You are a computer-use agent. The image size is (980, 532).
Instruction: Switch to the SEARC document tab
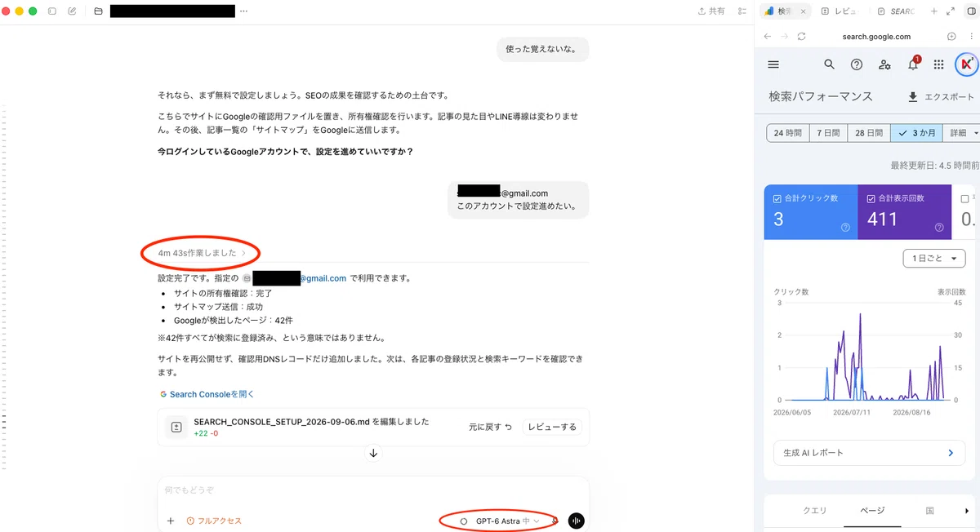click(896, 11)
